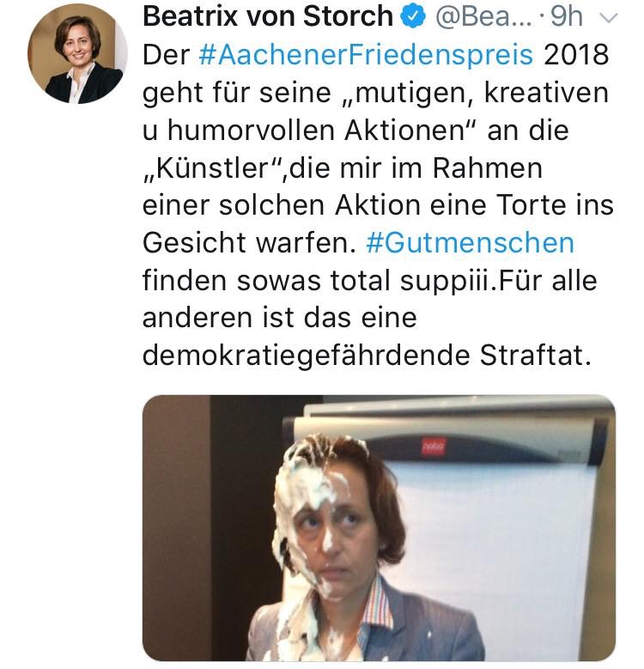The height and width of the screenshot is (669, 644).
Task: Open Beatrix von Storch's profile avatar
Action: pos(77,53)
